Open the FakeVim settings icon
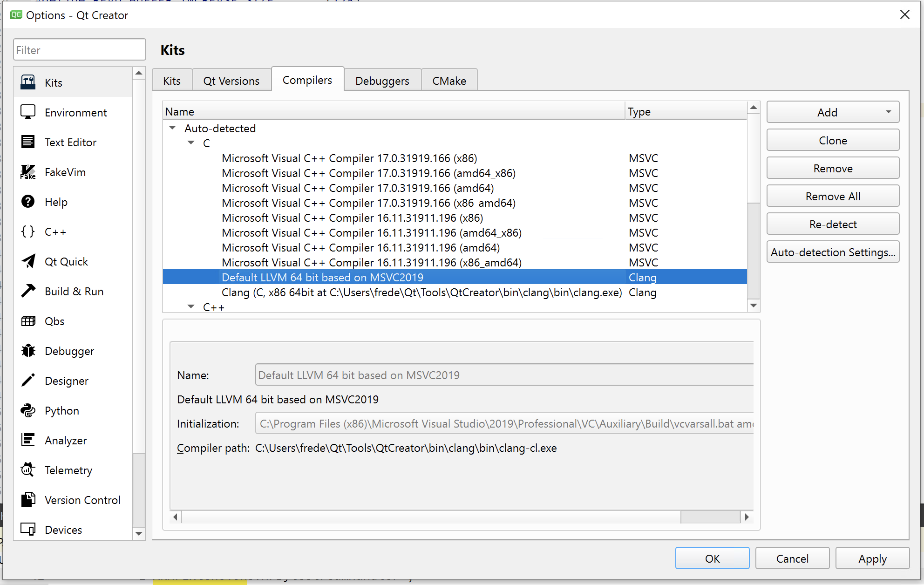Viewport: 924px width, 585px height. 28,172
